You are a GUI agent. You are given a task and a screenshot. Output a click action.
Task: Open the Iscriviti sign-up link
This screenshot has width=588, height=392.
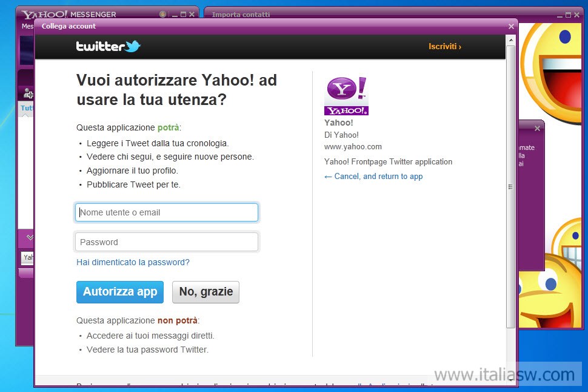click(x=445, y=46)
